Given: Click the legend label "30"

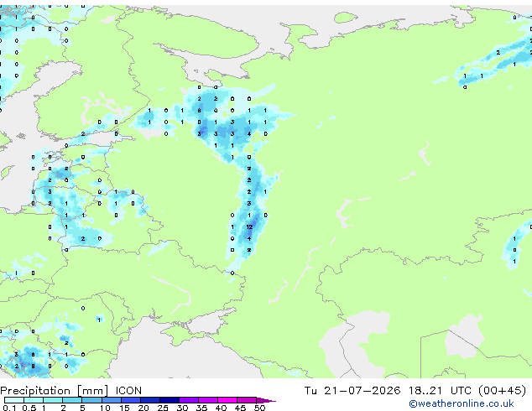Looking at the screenshot, I should pos(183,408).
